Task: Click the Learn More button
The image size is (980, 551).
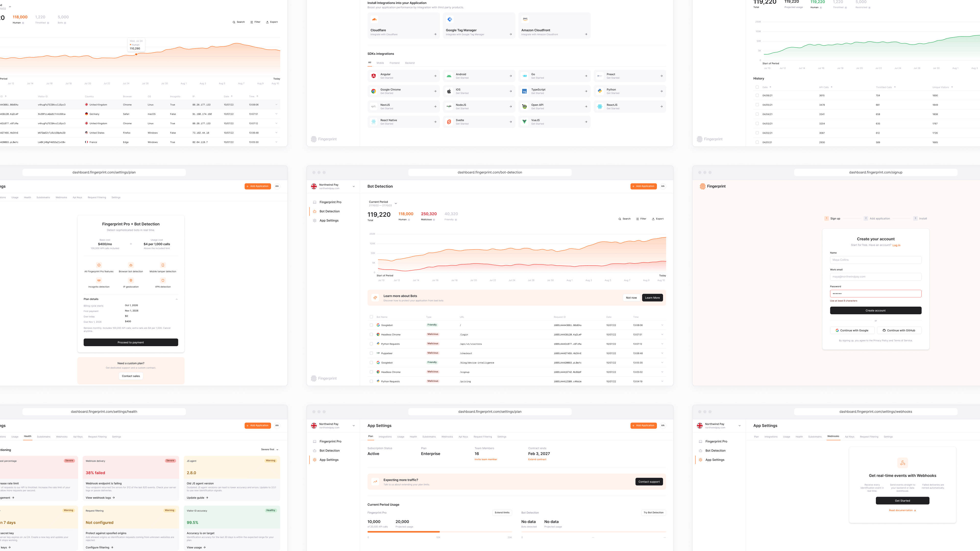Action: [x=653, y=298]
